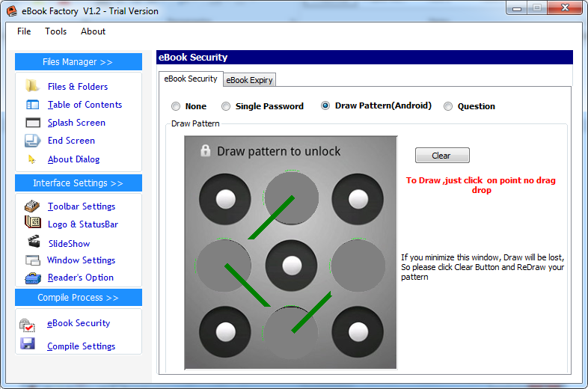The width and height of the screenshot is (588, 389).
Task: Open the End Screen link
Action: pos(71,141)
